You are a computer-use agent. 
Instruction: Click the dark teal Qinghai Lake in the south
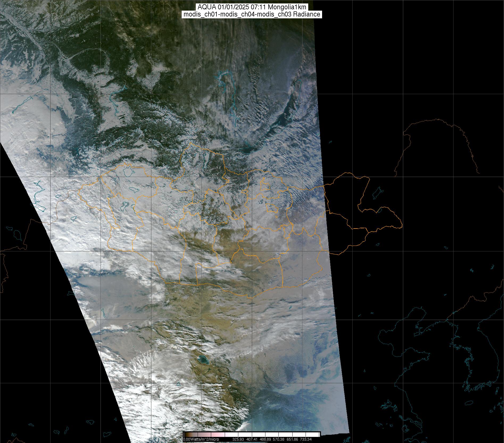203,360
